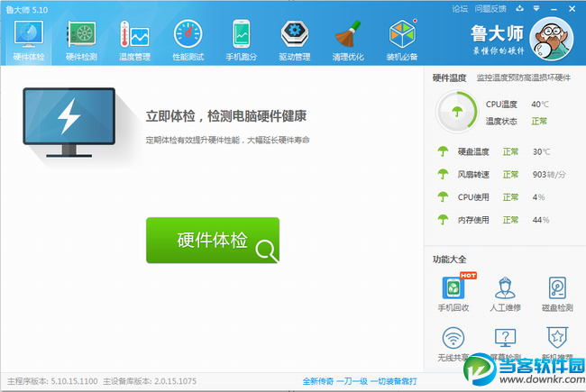Viewport: 586px width, 392px height.
Task: Click the 内存使用 44% value
Action: click(541, 220)
